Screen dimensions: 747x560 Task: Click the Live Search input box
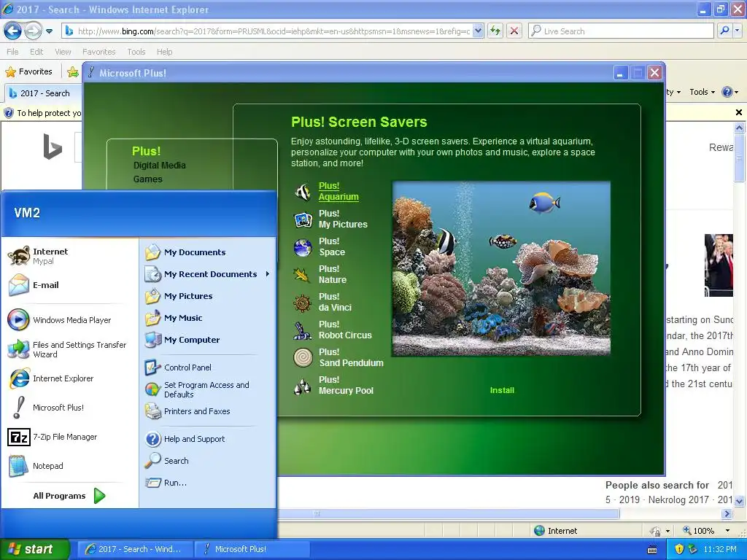(x=622, y=31)
